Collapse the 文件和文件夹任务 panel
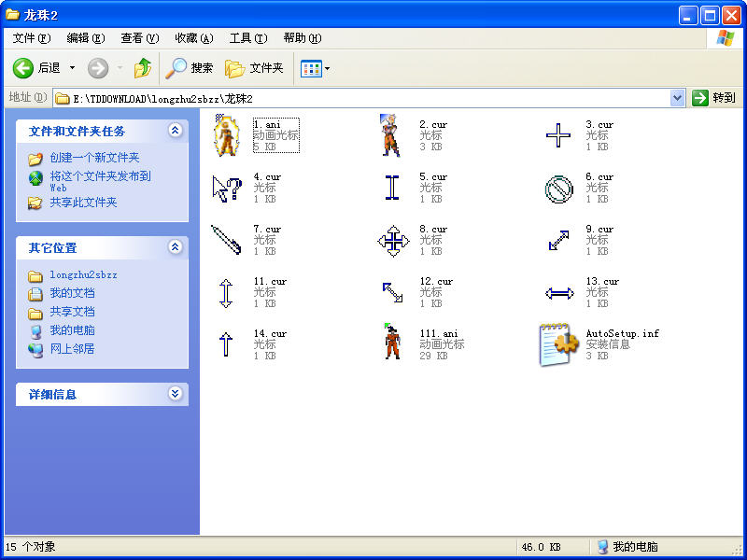The image size is (747, 560). click(175, 131)
